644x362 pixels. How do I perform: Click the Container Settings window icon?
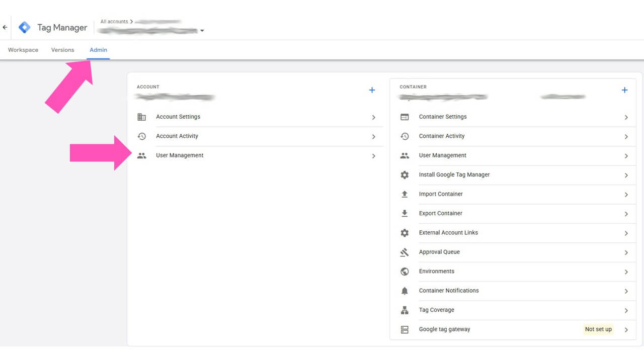click(405, 117)
